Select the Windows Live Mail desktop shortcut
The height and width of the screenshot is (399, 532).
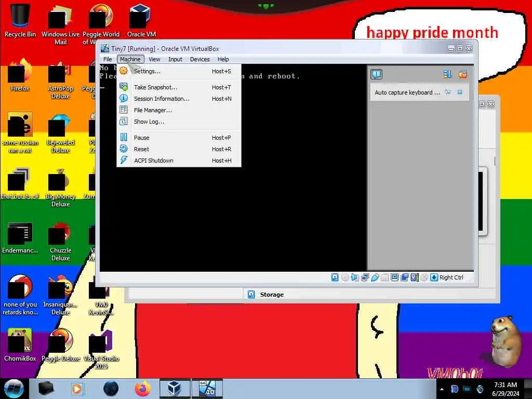[60, 24]
